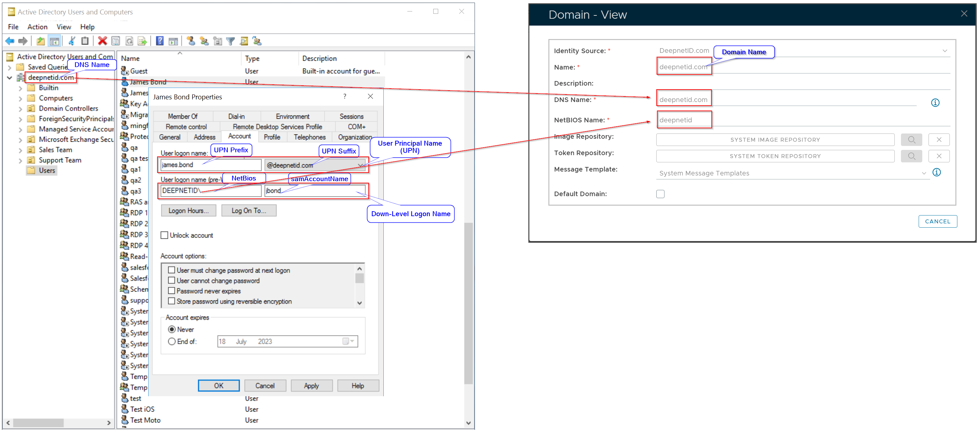The width and height of the screenshot is (980, 430).
Task: Click the blue Help question-mark icon
Action: coord(160,41)
